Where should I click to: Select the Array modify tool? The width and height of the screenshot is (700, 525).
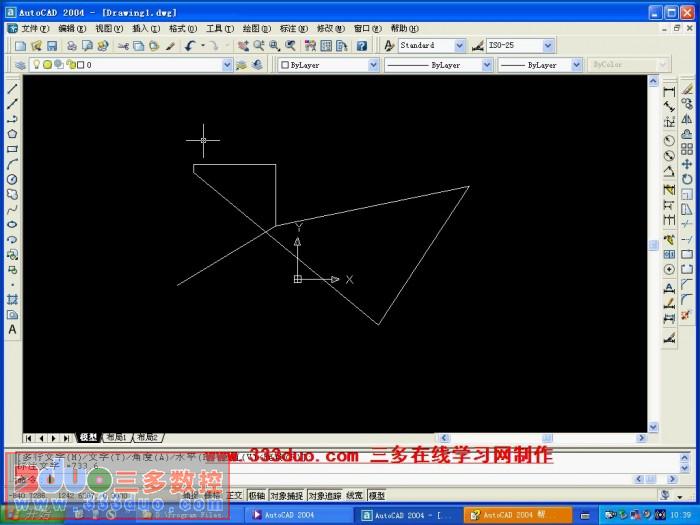687,149
